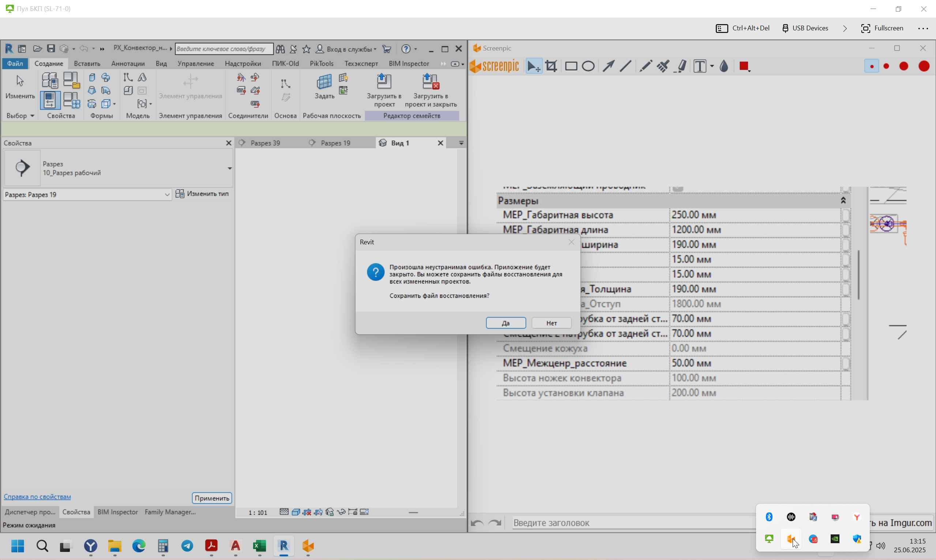Viewport: 936px width, 560px height.
Task: Click the Revit Open file icon
Action: 37,49
